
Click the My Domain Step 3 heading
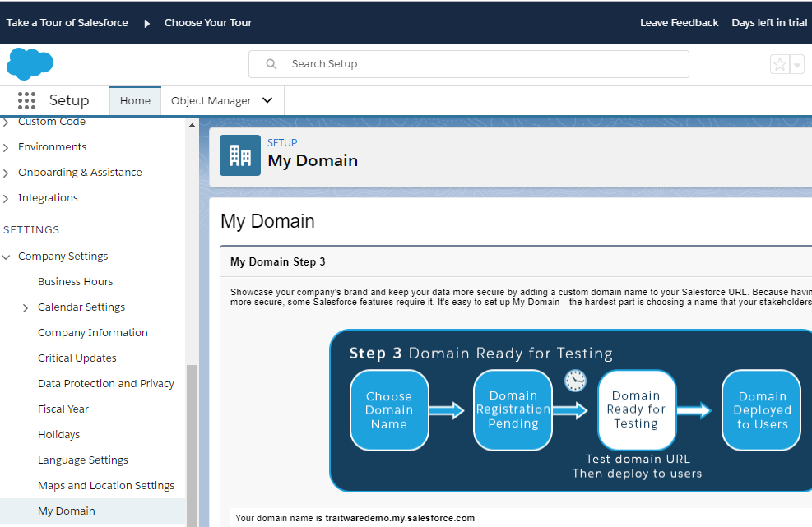[x=277, y=262]
